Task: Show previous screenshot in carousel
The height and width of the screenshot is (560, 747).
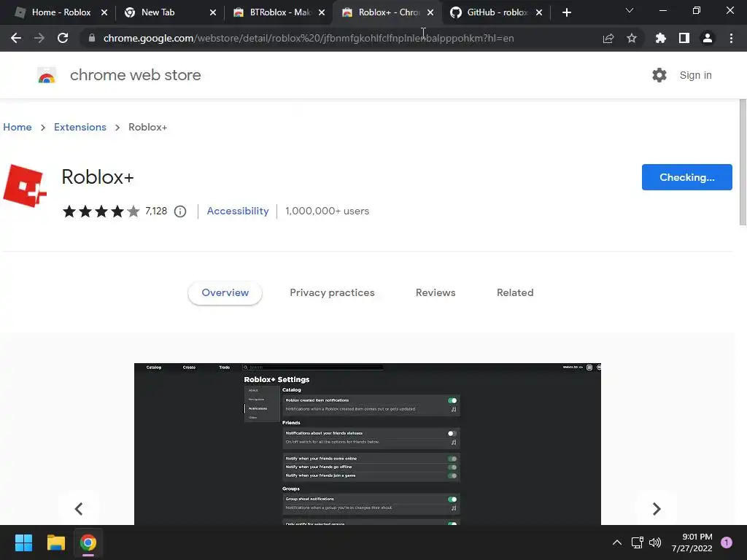Action: [79, 508]
